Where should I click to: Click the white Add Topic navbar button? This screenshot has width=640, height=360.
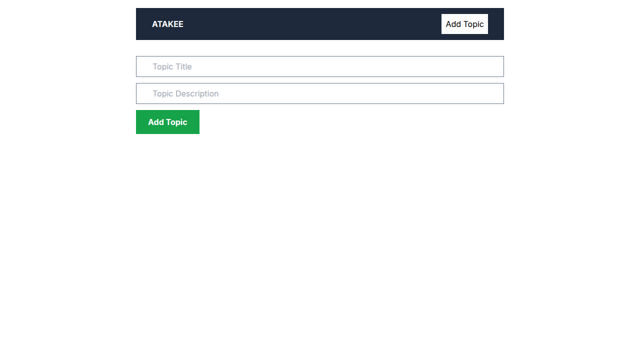tap(464, 24)
